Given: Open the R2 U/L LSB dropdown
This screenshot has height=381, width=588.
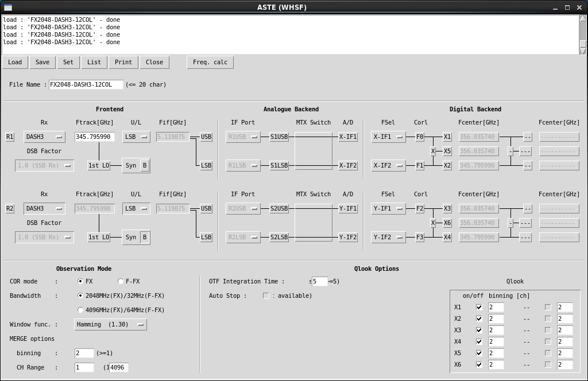Looking at the screenshot, I should (x=136, y=208).
